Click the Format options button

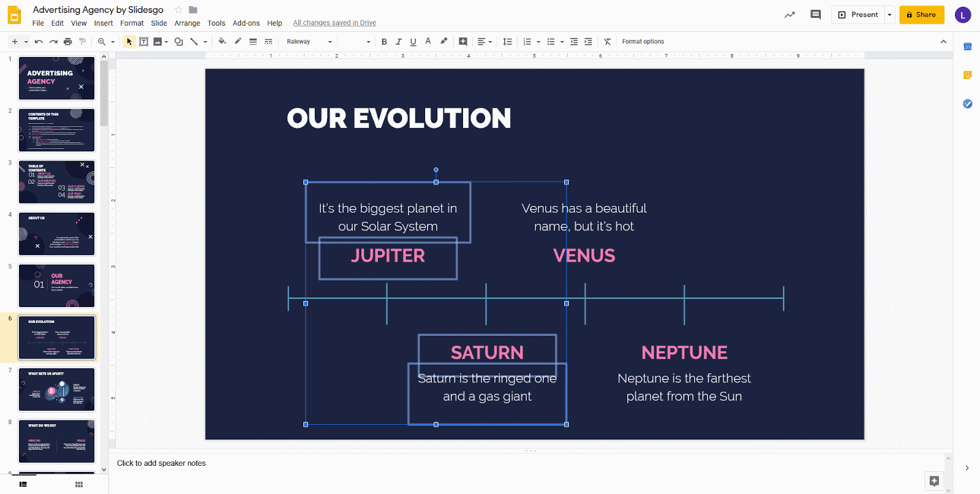(643, 42)
